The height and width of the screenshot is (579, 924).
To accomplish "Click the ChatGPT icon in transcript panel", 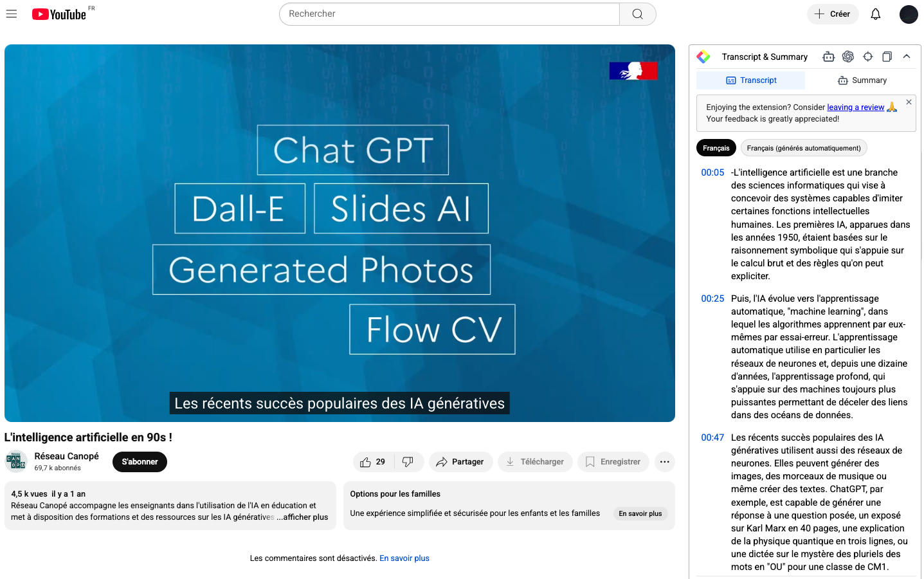I will point(848,57).
